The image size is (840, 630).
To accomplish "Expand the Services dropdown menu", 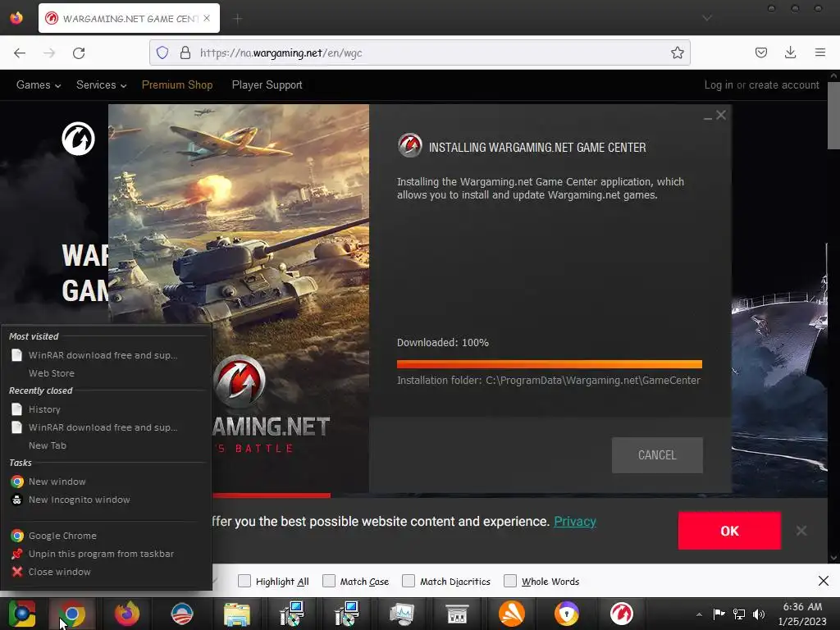I will point(101,84).
